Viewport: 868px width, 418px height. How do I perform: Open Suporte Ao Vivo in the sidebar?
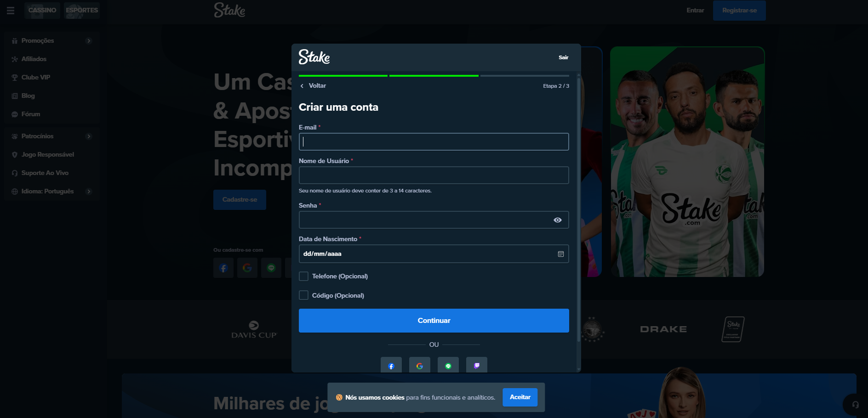52,173
